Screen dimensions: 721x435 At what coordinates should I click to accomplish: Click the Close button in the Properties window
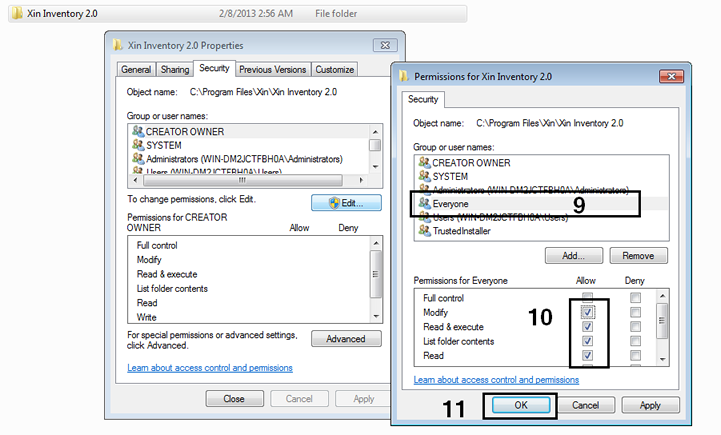(234, 399)
